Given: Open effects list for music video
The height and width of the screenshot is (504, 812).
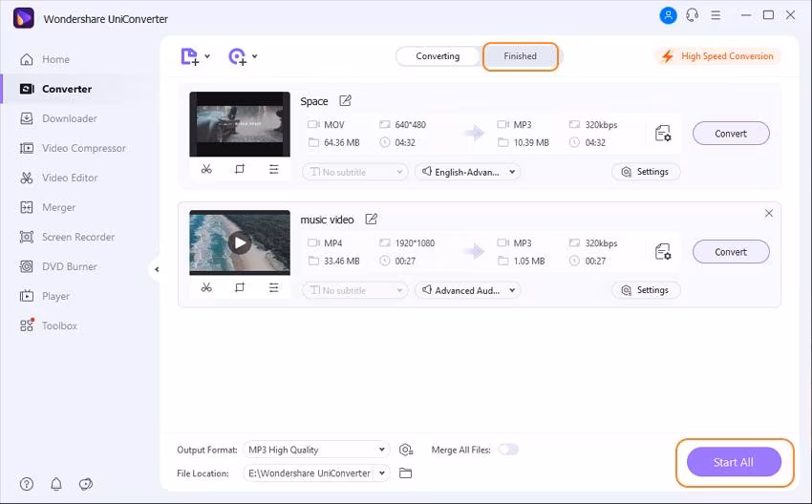Looking at the screenshot, I should pyautogui.click(x=274, y=287).
